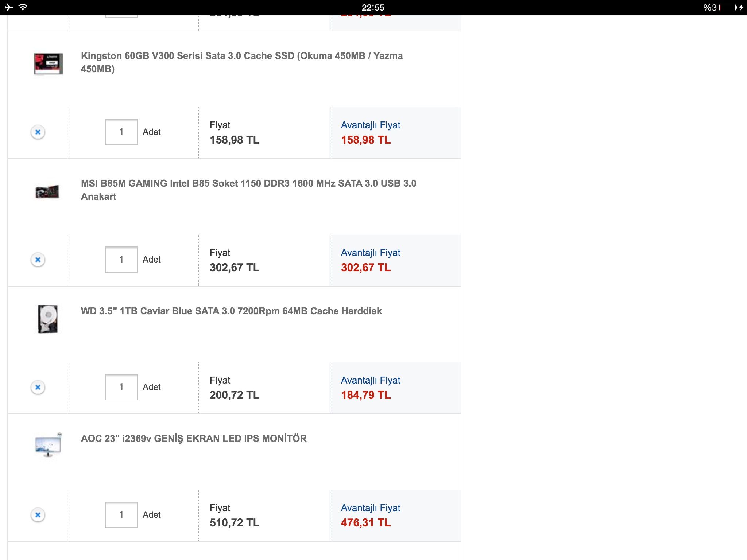Click MSI motherboard product thumbnail
The height and width of the screenshot is (560, 747).
click(x=47, y=191)
